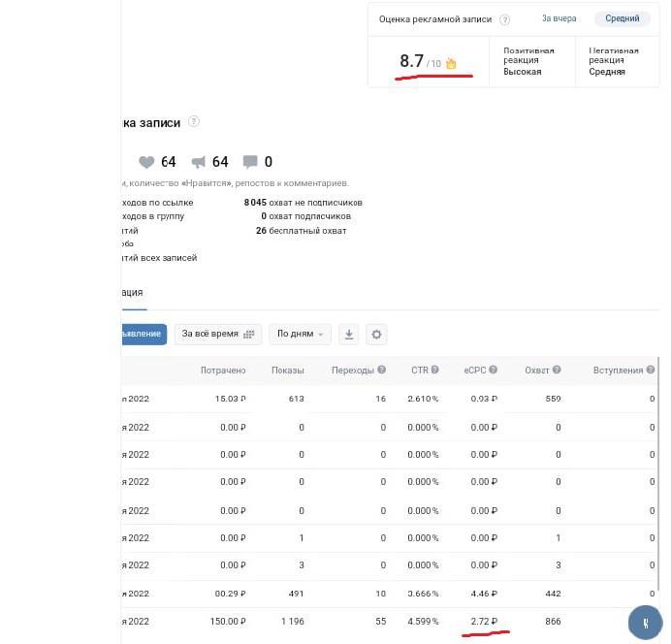The width and height of the screenshot is (671, 644).
Task: Toggle the Средний rating period option
Action: (622, 18)
